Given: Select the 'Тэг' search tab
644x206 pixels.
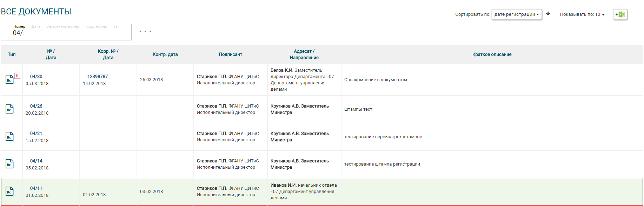Looking at the screenshot, I should (116, 26).
